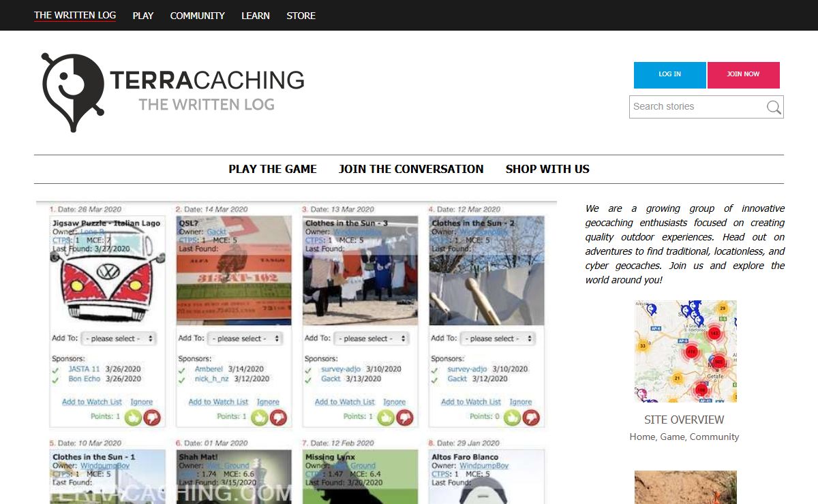This screenshot has width=818, height=504.
Task: Open Gackt sponsor link dated 3/12/2020
Action: pyautogui.click(x=457, y=379)
